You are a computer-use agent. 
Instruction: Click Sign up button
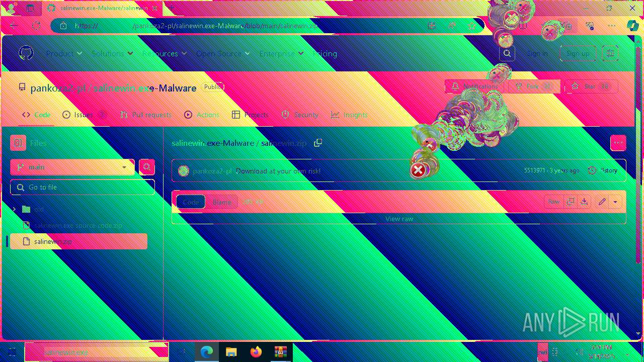(578, 53)
